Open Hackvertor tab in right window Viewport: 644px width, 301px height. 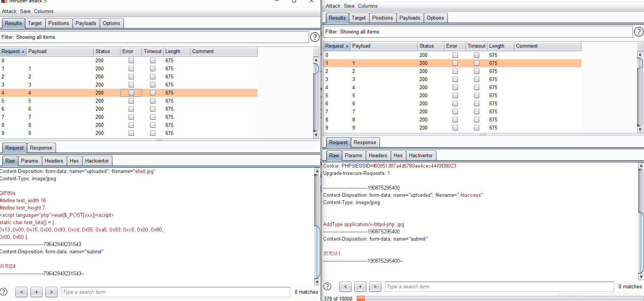(421, 155)
